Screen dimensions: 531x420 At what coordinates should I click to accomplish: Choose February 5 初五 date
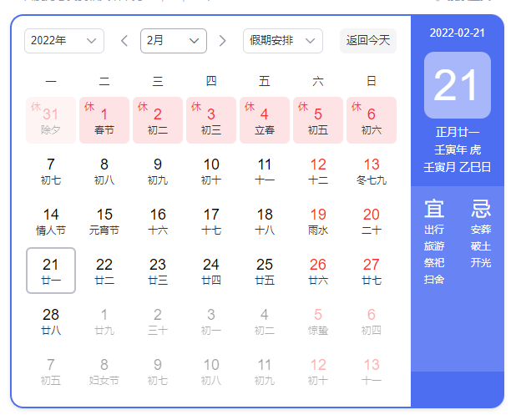tap(318, 120)
